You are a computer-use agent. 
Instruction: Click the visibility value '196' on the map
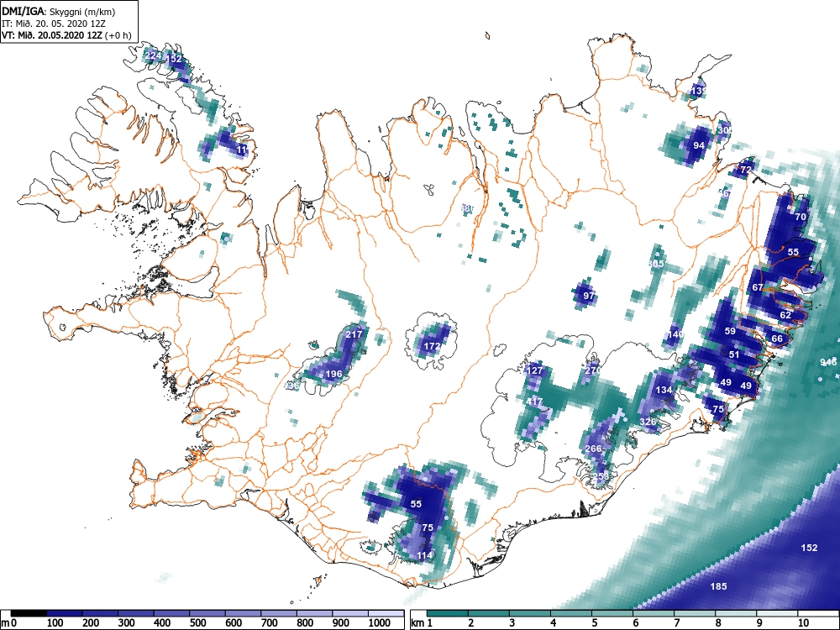(x=333, y=374)
